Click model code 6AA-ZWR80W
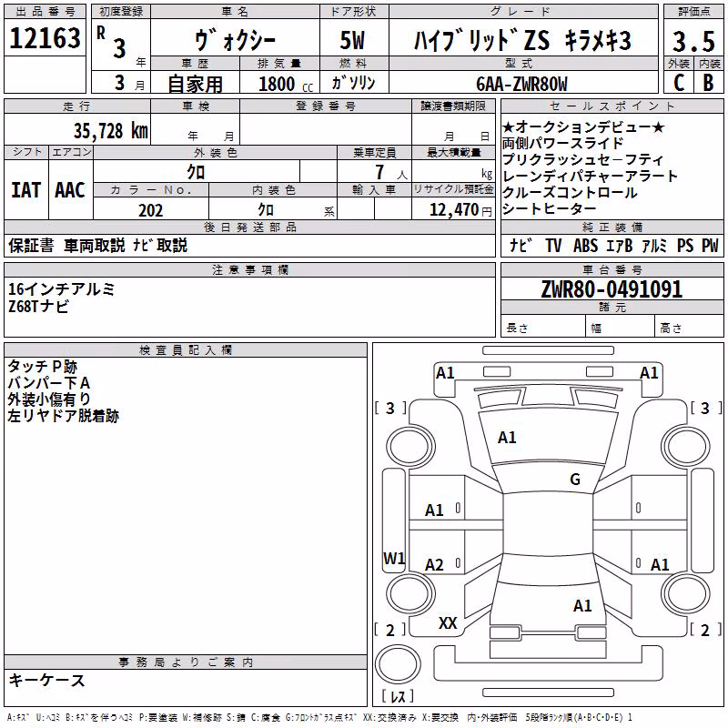Screen dimensions: 728x728 point(521,84)
